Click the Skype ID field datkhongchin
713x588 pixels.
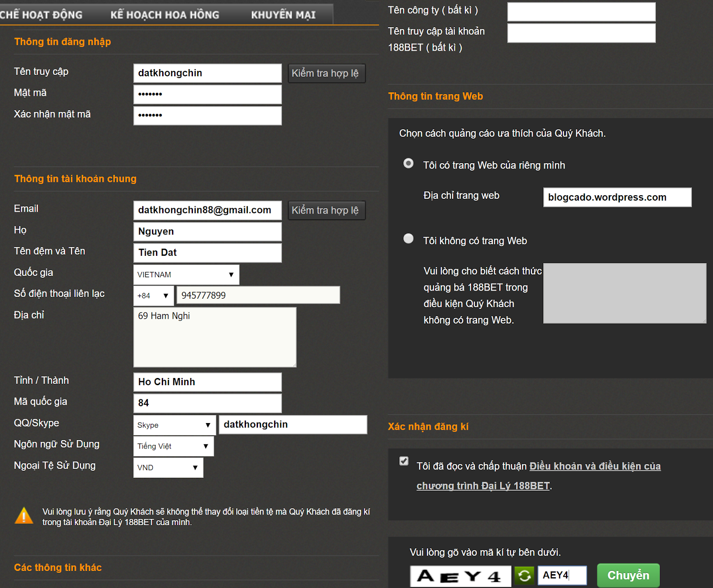pyautogui.click(x=293, y=424)
